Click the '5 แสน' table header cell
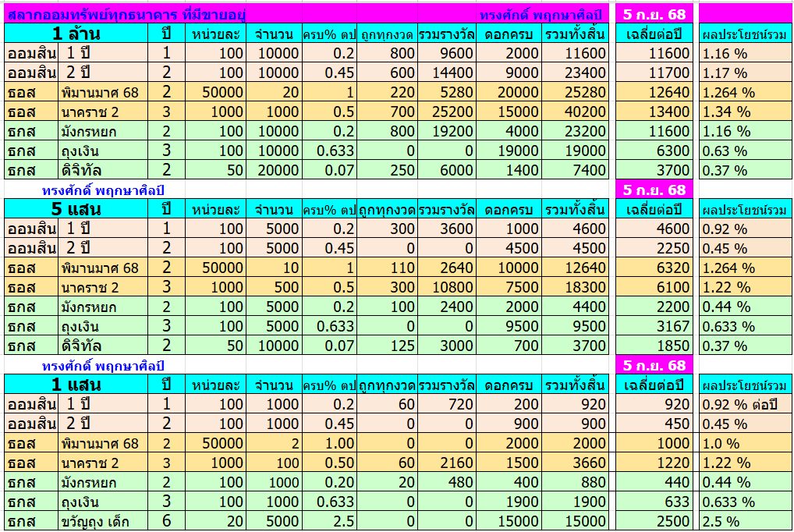 click(76, 209)
